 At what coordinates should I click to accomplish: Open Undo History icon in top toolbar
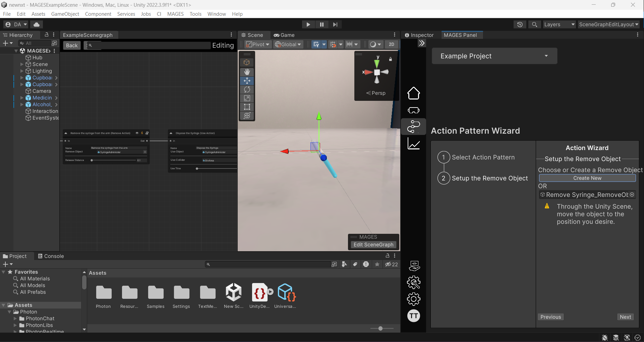point(520,24)
